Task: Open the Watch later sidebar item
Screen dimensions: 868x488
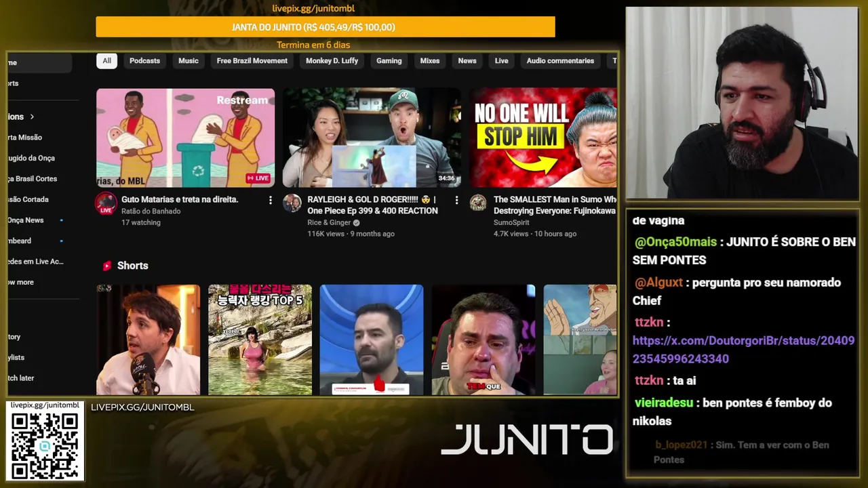Action: (21, 378)
